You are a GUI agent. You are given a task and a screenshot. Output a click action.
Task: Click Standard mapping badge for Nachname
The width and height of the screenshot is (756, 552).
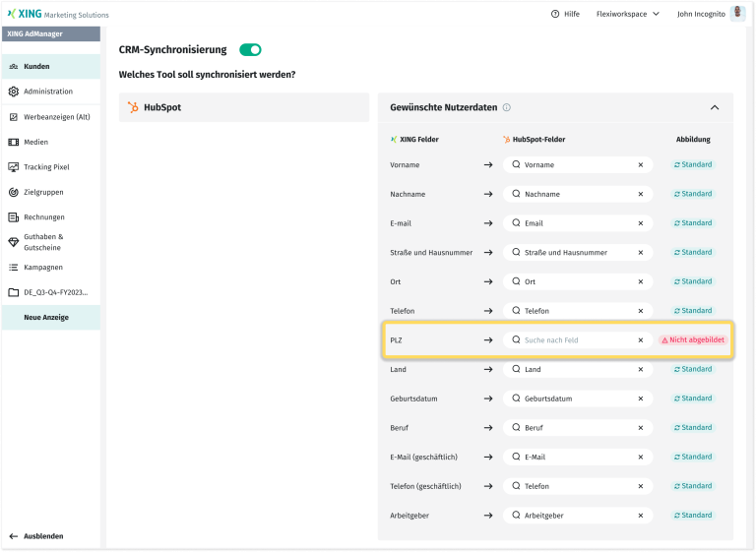693,194
